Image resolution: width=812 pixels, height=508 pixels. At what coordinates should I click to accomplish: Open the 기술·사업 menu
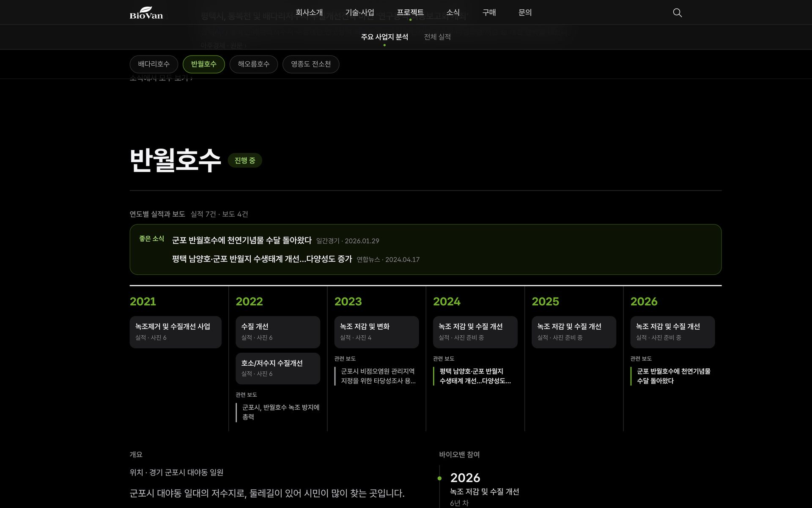(x=359, y=13)
